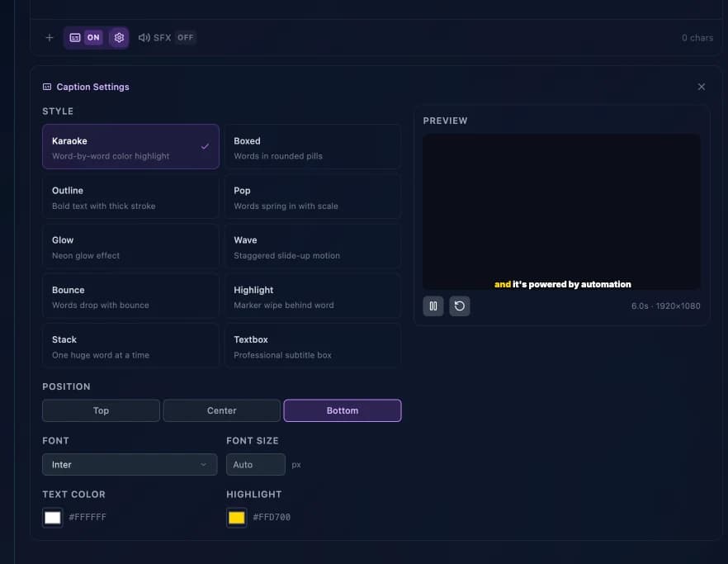Click the #FFD700 hex value
Screen dimensions: 728x564
[272, 517]
